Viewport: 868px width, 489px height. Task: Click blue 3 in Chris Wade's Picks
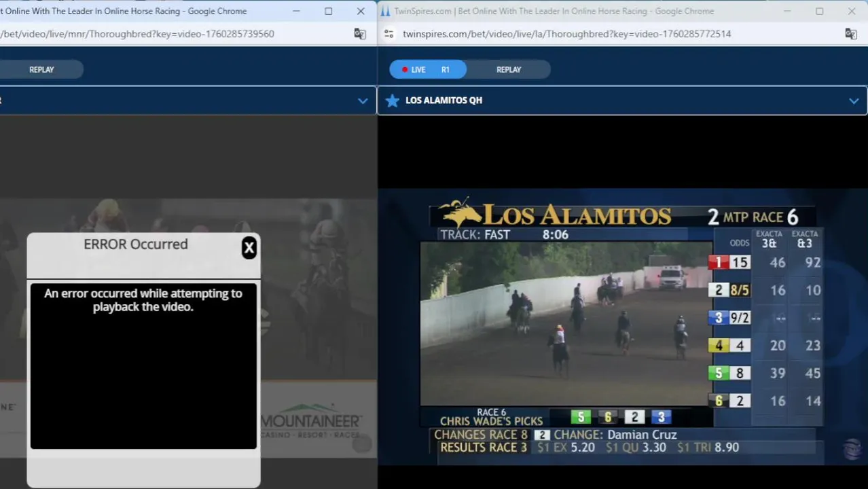(x=662, y=417)
